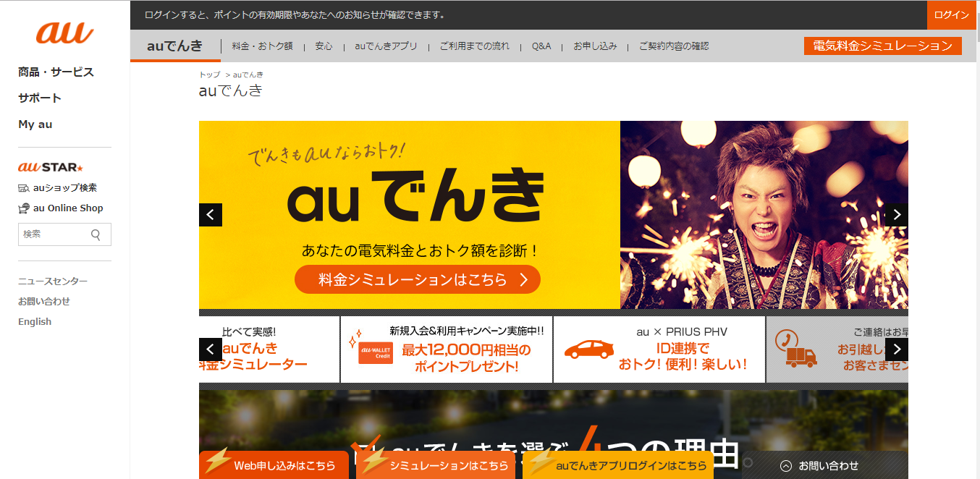Open the 料金・おトク額 menu item
Viewport: 980px width, 479px height.
tap(262, 46)
